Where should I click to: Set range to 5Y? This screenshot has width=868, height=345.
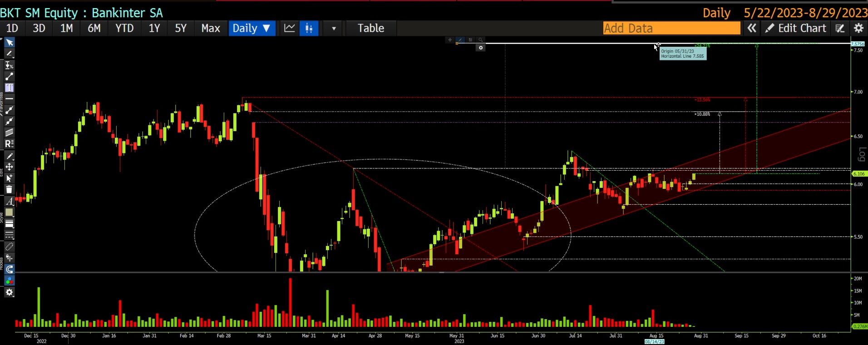(181, 28)
